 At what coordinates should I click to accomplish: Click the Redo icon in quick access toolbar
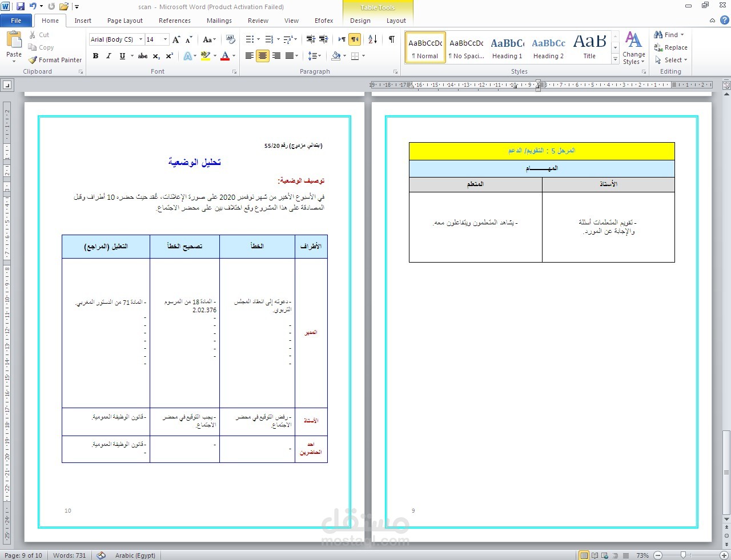(x=51, y=6)
